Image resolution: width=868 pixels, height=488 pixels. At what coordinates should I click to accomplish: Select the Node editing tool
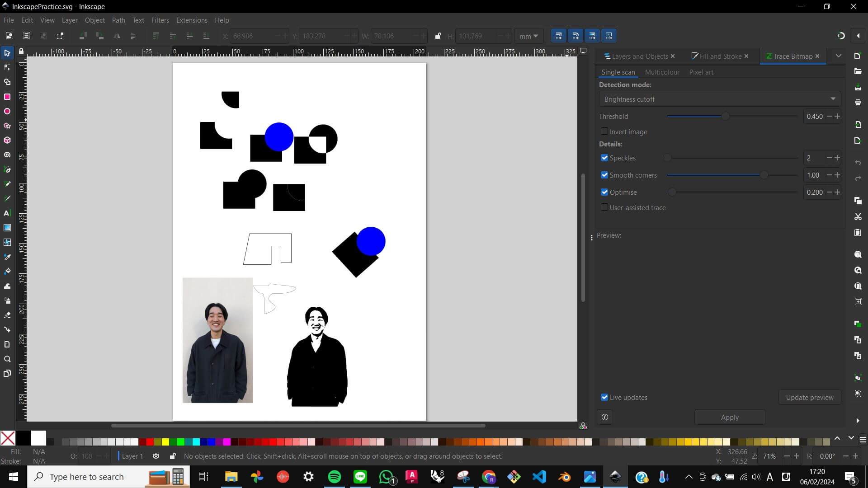click(x=7, y=68)
